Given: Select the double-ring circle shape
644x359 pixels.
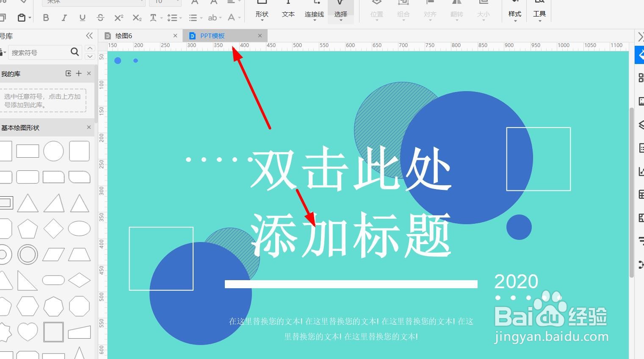Looking at the screenshot, I should [x=28, y=255].
